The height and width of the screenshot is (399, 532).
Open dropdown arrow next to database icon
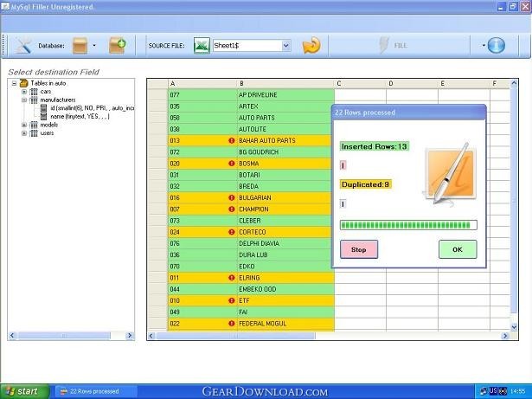94,46
